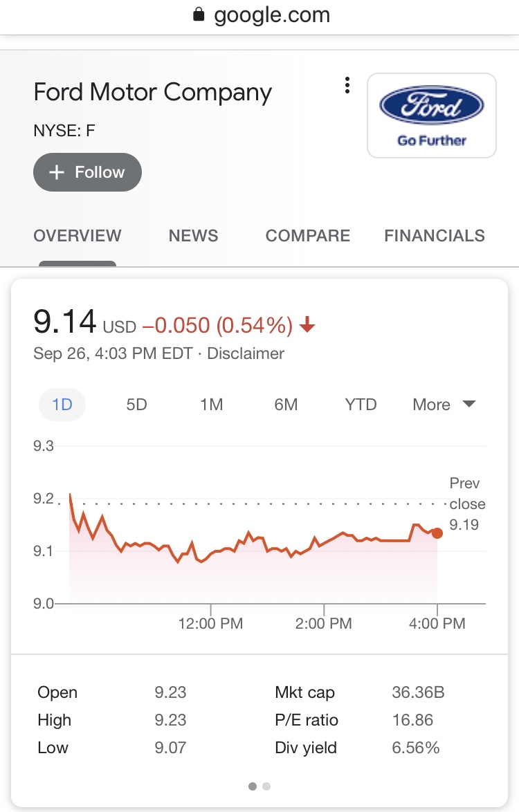Tap the current price dot on chart

tap(437, 533)
